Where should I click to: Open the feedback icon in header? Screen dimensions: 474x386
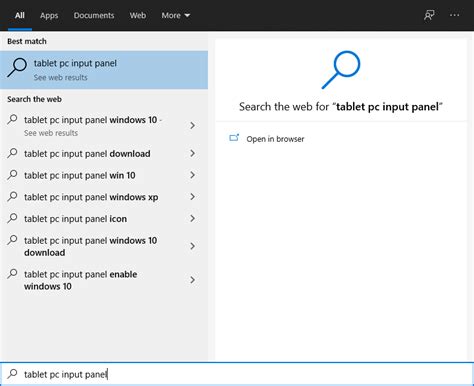429,15
